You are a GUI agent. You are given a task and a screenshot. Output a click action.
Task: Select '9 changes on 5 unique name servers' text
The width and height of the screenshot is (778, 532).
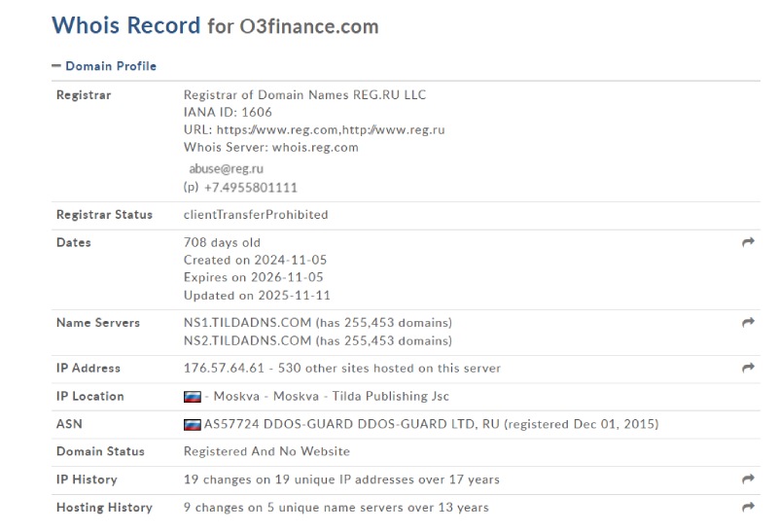pos(295,507)
